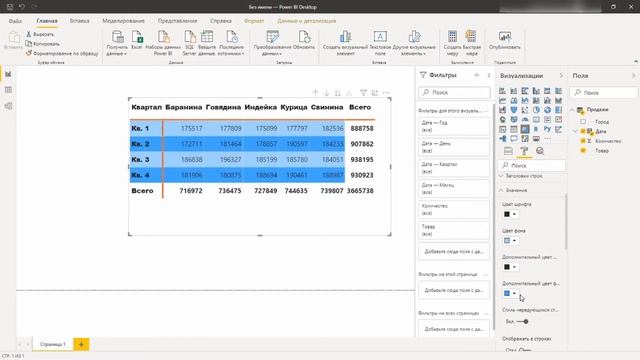This screenshot has height=360, width=640.
Task: Pick Дополнительный цвет шрифта swatch
Action: (510, 267)
